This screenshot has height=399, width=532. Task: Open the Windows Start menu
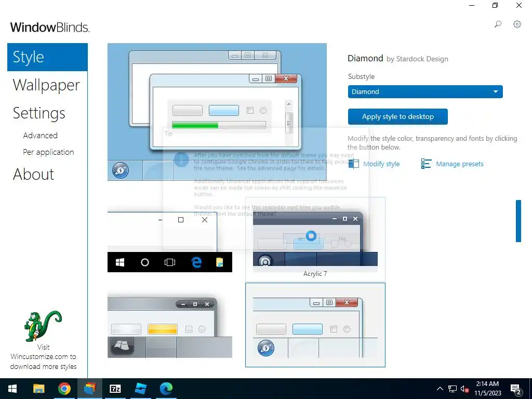click(12, 389)
